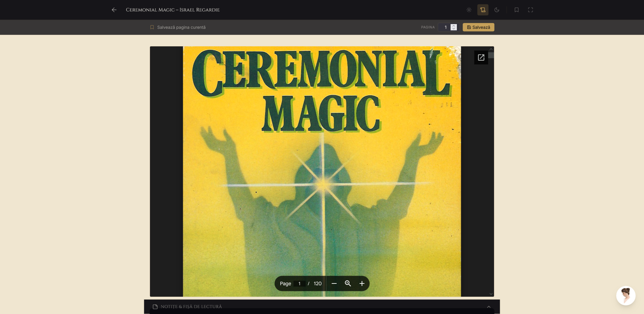Click the PDF viewer vertical scrollbar thumb
Viewport: 644px width, 314px height.
coord(491,55)
